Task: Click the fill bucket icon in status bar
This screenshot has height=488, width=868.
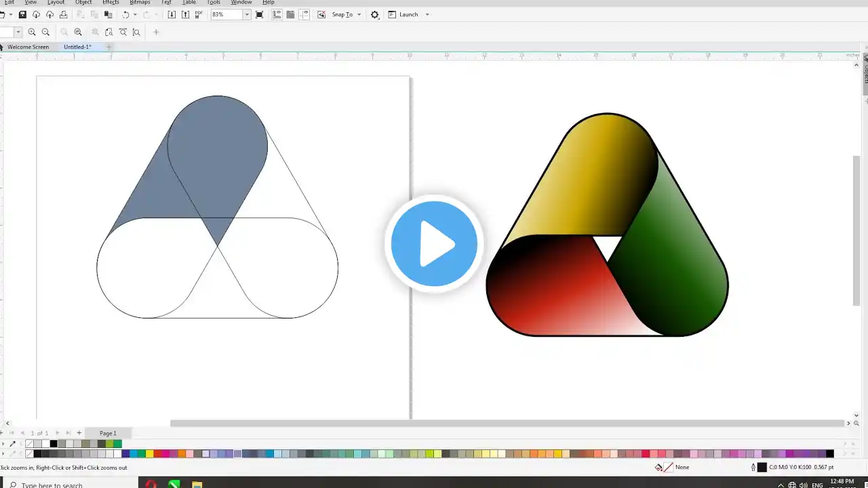Action: click(x=658, y=467)
